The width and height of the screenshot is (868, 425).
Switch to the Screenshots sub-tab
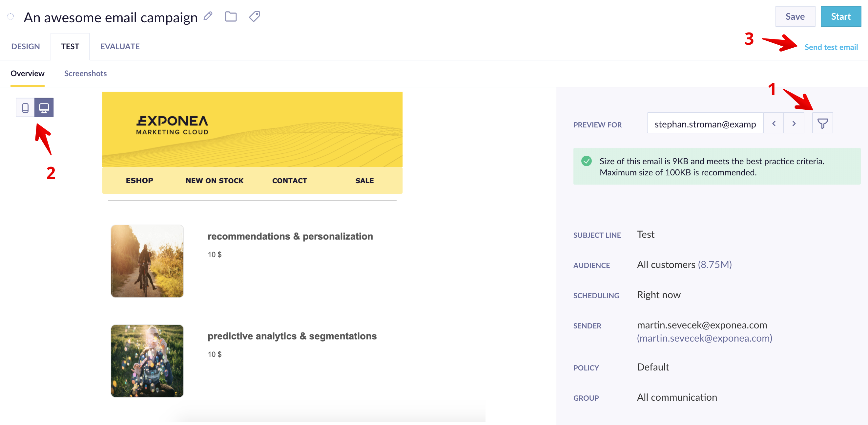tap(86, 74)
